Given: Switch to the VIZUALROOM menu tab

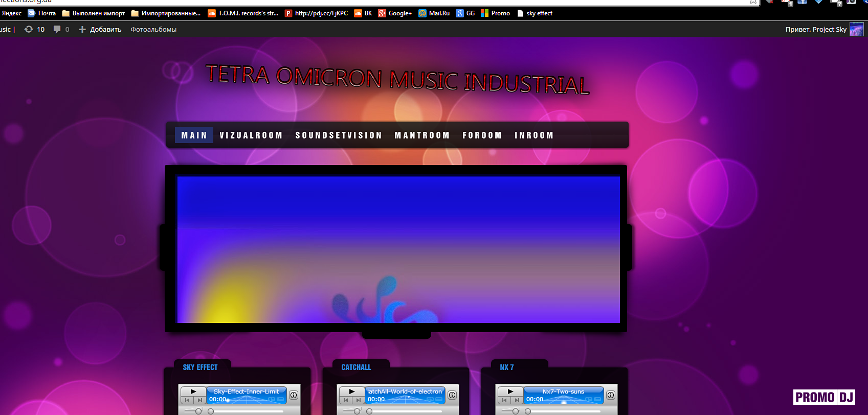Looking at the screenshot, I should [251, 135].
